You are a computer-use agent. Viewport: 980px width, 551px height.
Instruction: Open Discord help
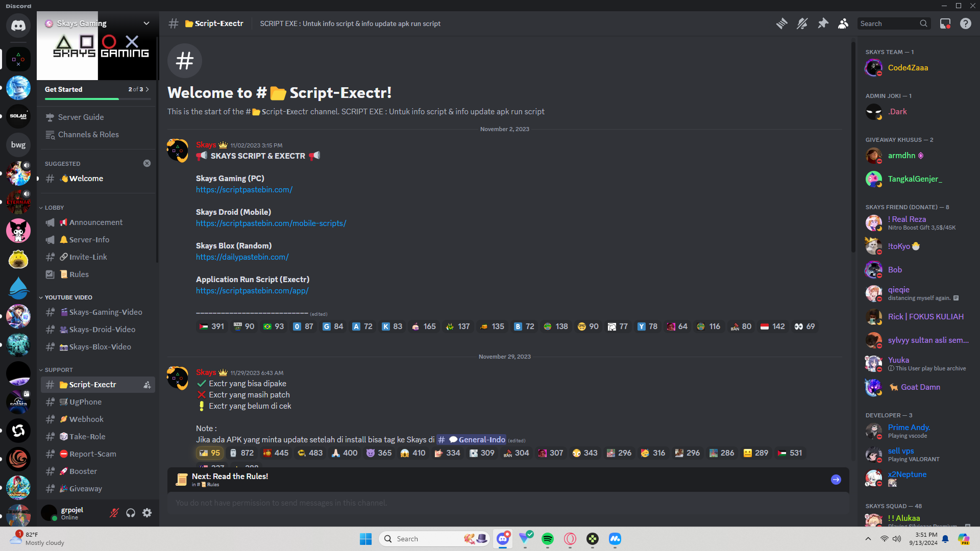coord(966,23)
